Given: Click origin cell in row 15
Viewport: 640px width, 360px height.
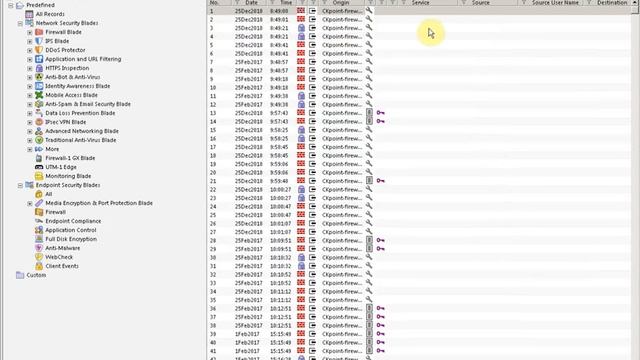Looking at the screenshot, I should 342,130.
